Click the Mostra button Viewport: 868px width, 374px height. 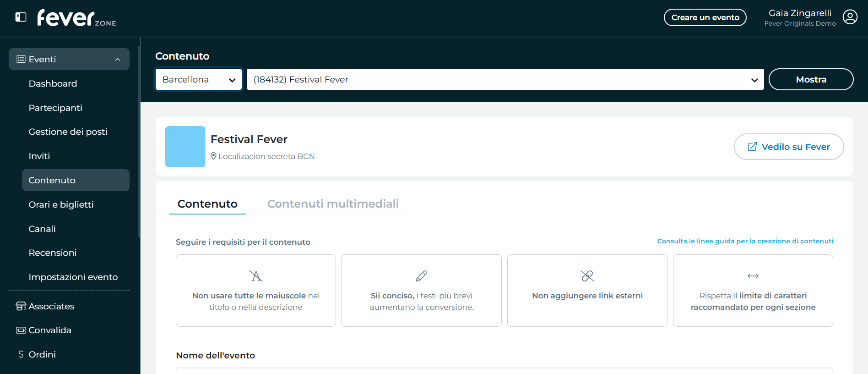coord(811,79)
